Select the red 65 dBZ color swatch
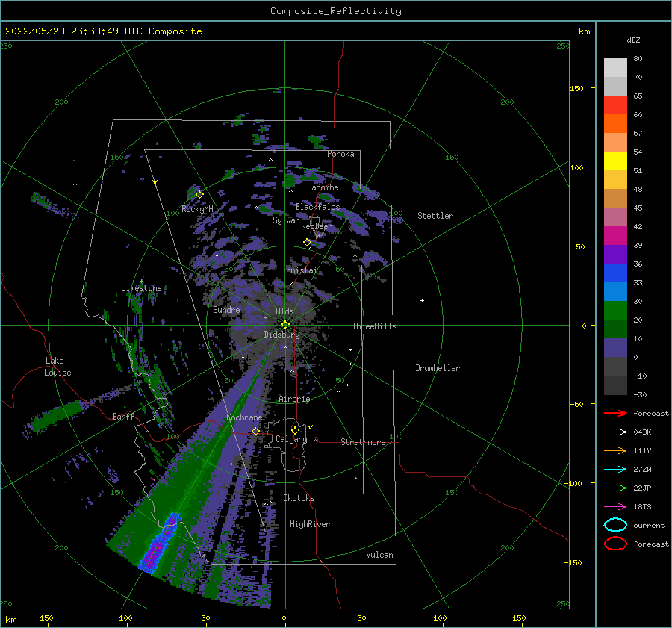 (615, 105)
